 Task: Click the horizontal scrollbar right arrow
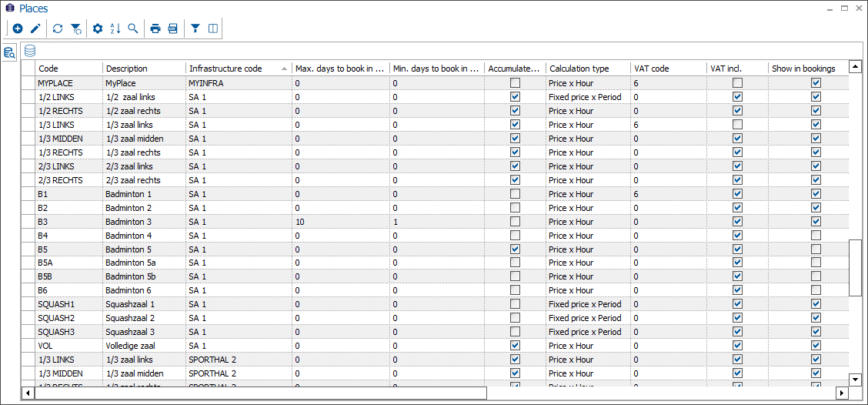point(842,393)
